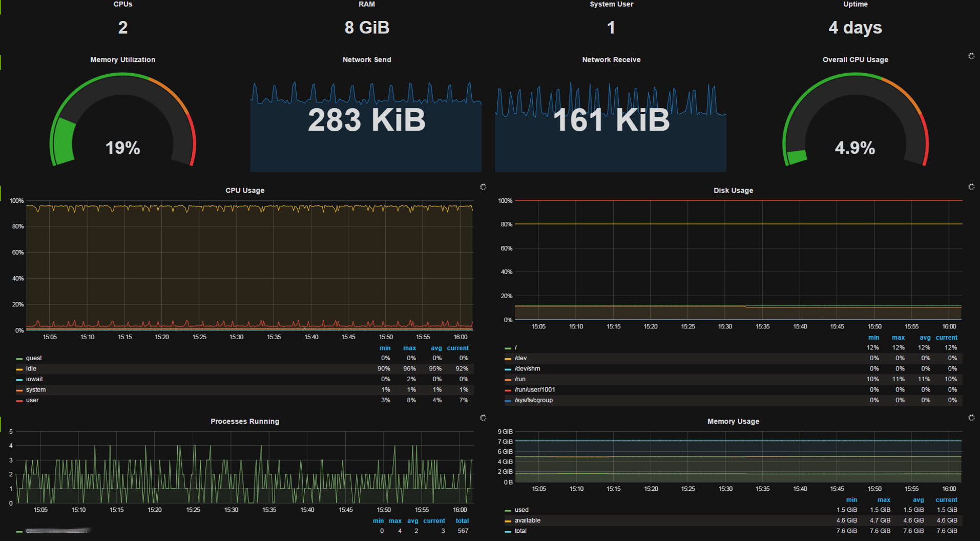Open color picker for idle series swatch

point(19,369)
